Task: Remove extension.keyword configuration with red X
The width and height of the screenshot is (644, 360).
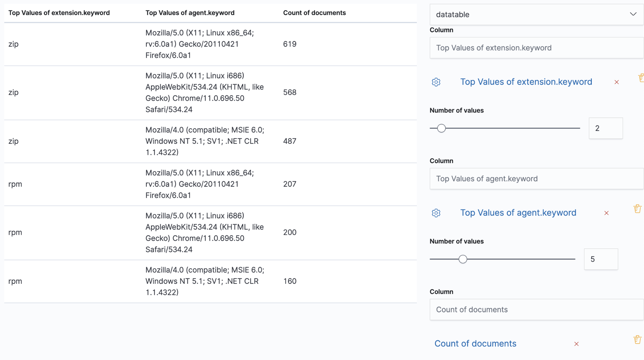Action: tap(616, 82)
